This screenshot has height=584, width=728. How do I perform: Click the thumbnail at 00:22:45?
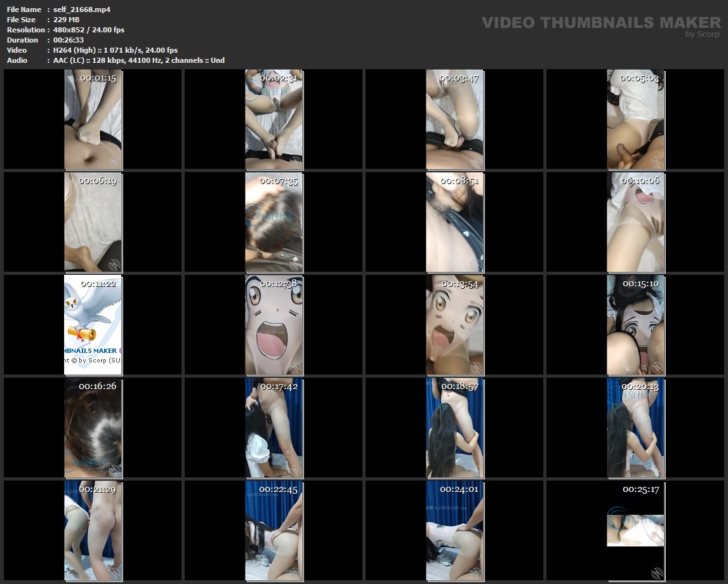(x=274, y=531)
